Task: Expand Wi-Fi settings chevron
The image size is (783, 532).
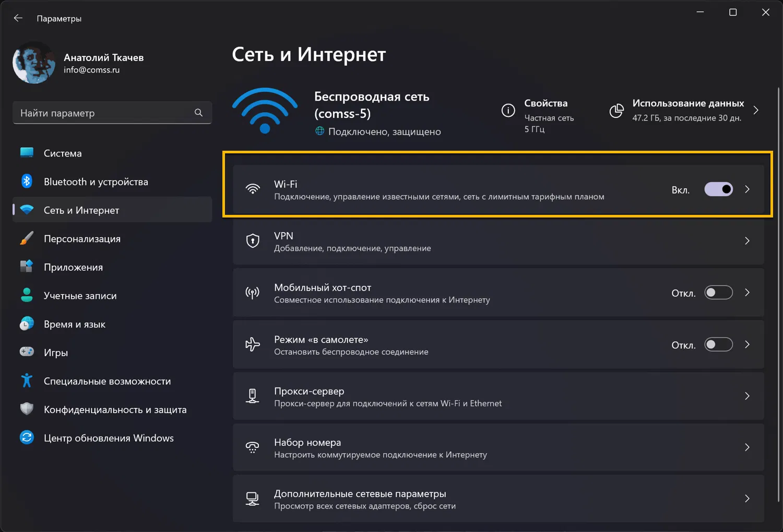Action: (747, 189)
